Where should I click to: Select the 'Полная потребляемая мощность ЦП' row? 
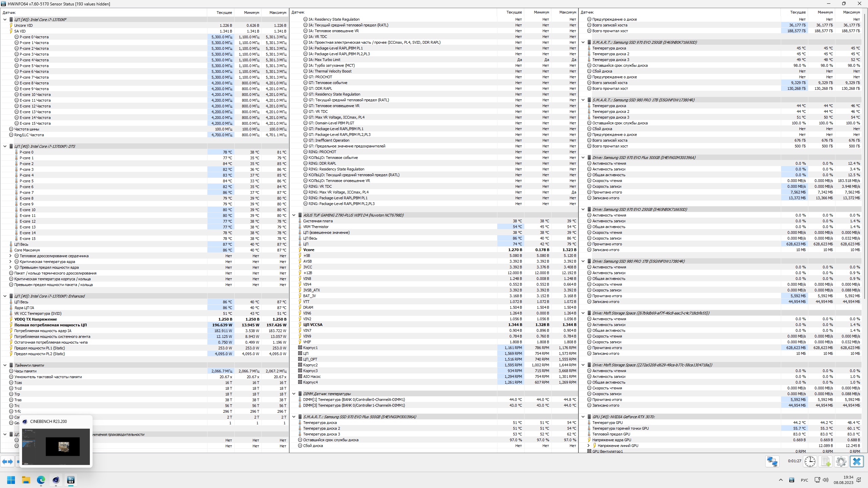pos(51,325)
